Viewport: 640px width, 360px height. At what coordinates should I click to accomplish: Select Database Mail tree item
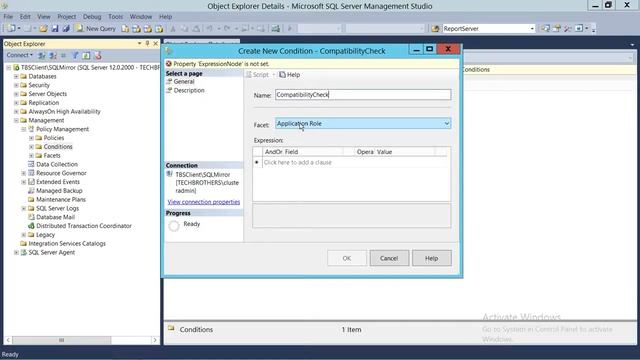coord(55,217)
